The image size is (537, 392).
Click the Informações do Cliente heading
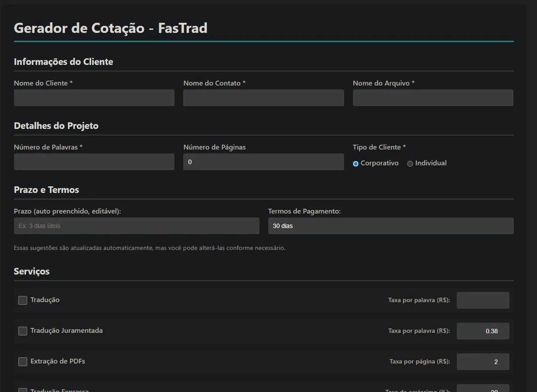(64, 62)
